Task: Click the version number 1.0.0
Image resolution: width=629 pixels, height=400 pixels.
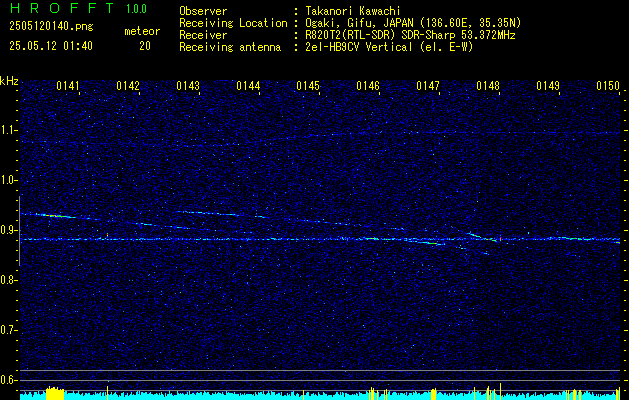Action: [x=136, y=8]
